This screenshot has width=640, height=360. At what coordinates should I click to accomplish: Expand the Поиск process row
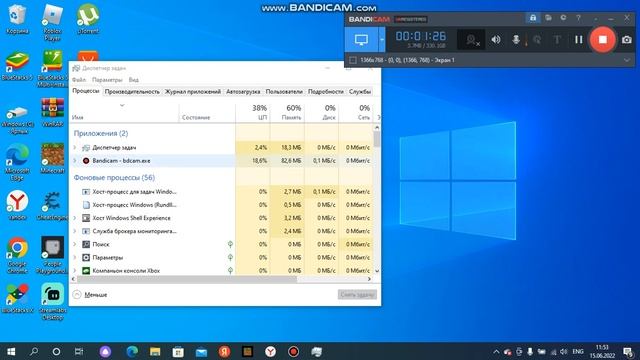pos(75,244)
